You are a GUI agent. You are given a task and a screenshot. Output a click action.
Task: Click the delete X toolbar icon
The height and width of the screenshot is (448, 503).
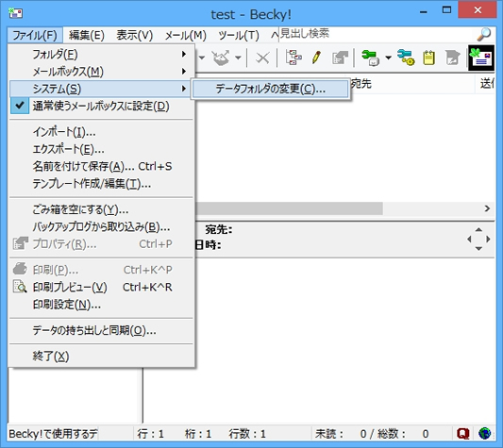(262, 58)
